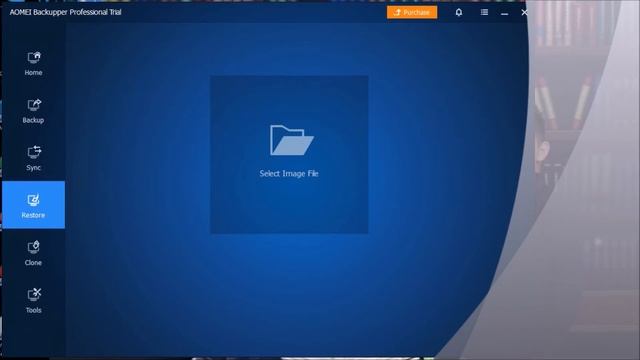Open the menu list icon
640x360 pixels.
tap(484, 12)
